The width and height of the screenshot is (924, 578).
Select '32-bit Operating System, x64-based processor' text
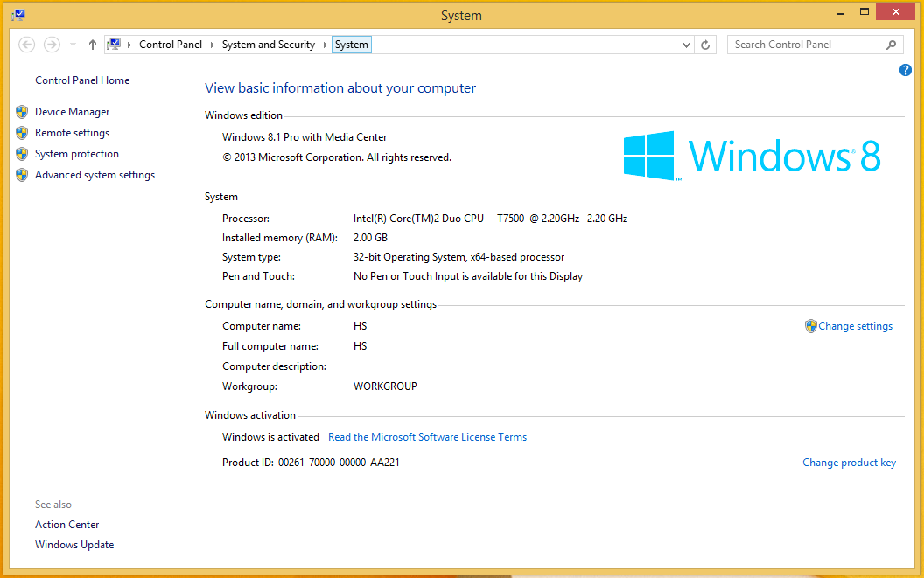pos(459,257)
